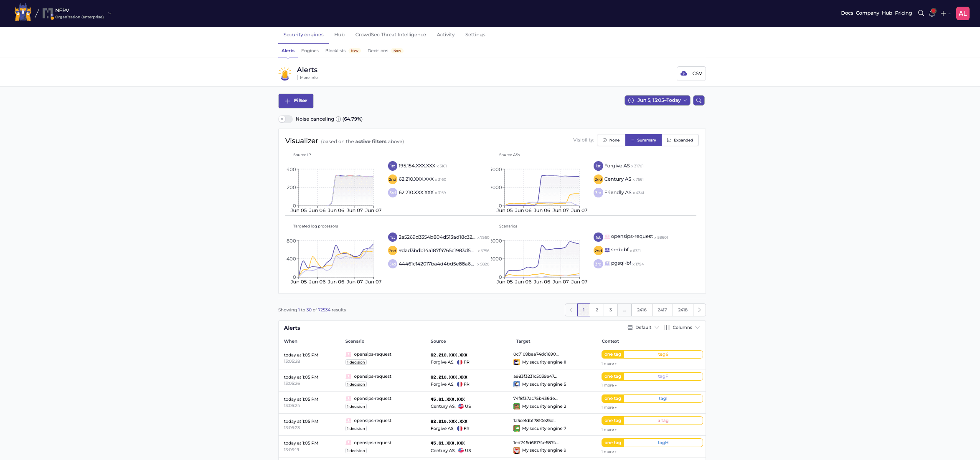Expand '1 more' context in 13:05:26 row
The width and height of the screenshot is (980, 460).
pos(609,385)
